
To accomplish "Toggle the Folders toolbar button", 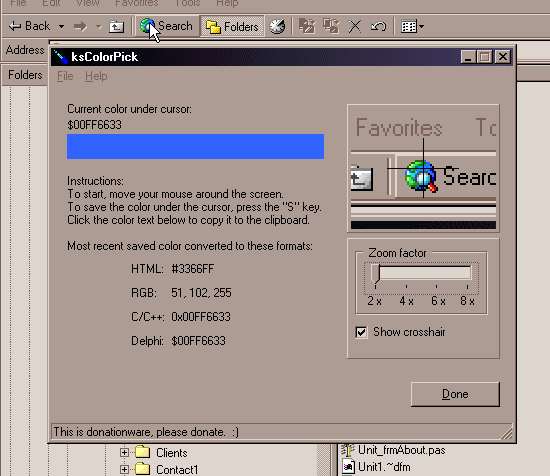I will tap(232, 26).
